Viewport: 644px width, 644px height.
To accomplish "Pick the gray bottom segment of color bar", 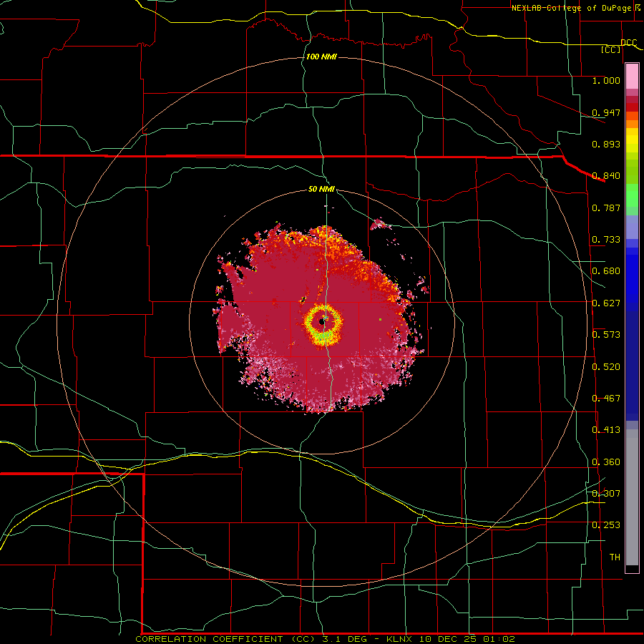I will (632, 497).
